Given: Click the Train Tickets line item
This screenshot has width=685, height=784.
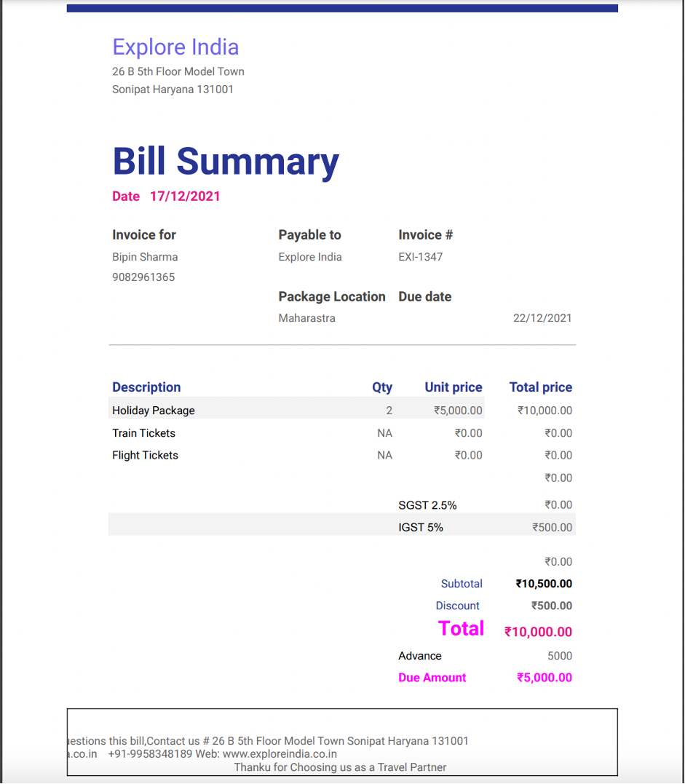Looking at the screenshot, I should click(143, 433).
